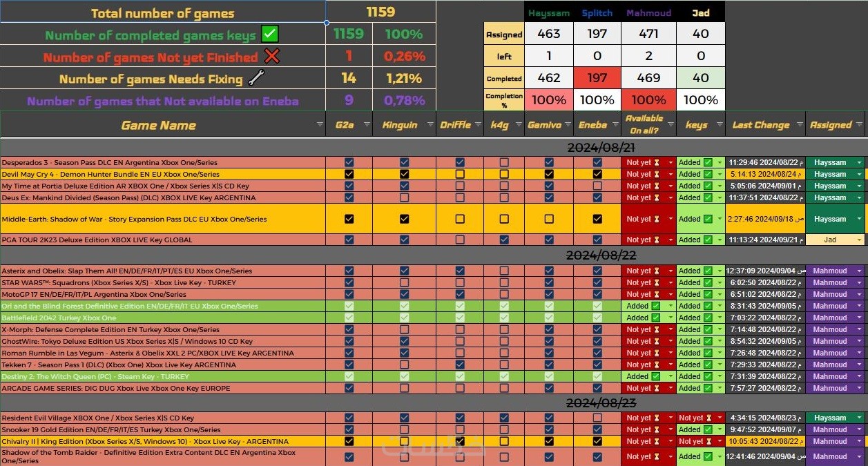Open the Driffle column filter icon
This screenshot has height=466, width=868.
click(477, 125)
